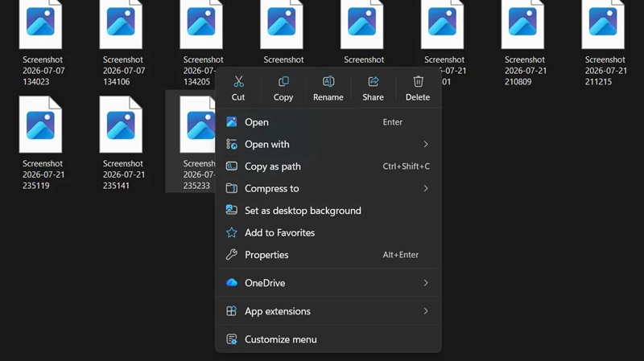Click the Delete trash icon

[x=418, y=81]
